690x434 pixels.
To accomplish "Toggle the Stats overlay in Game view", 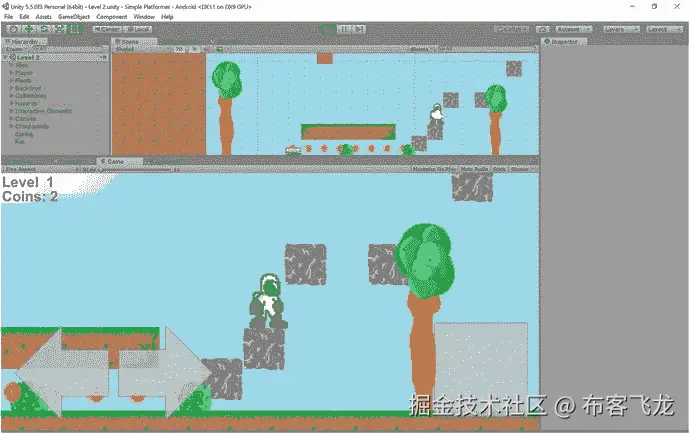I will [499, 169].
